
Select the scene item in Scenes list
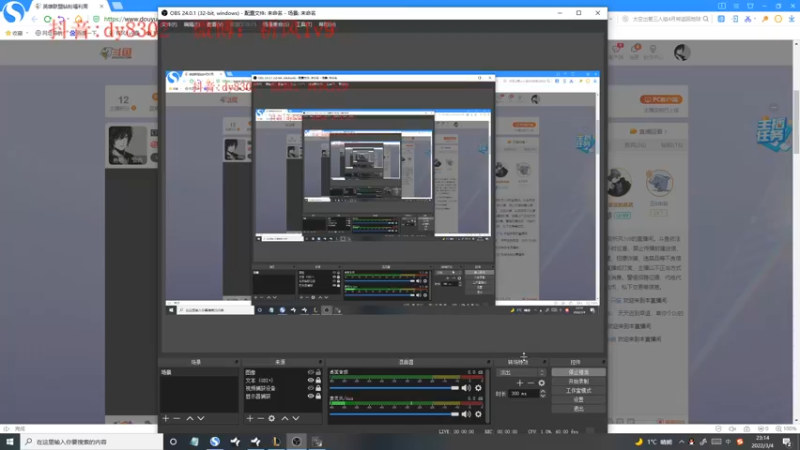(199, 372)
